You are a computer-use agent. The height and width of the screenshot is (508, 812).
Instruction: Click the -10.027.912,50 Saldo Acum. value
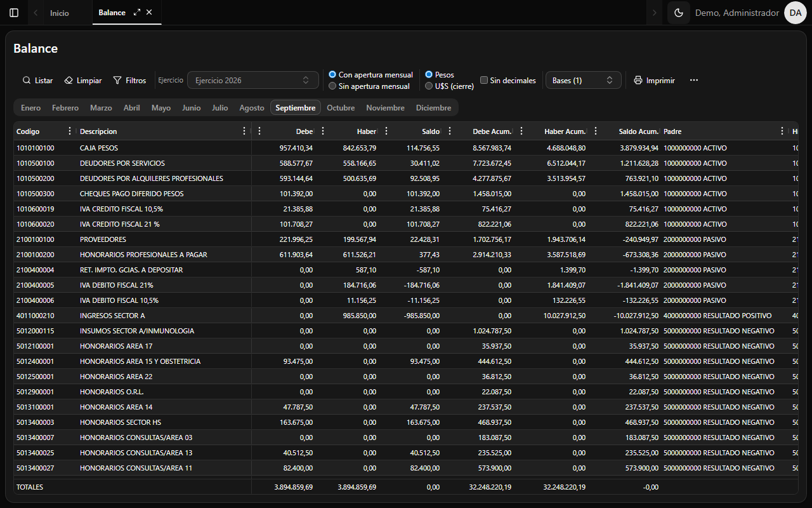click(x=636, y=316)
